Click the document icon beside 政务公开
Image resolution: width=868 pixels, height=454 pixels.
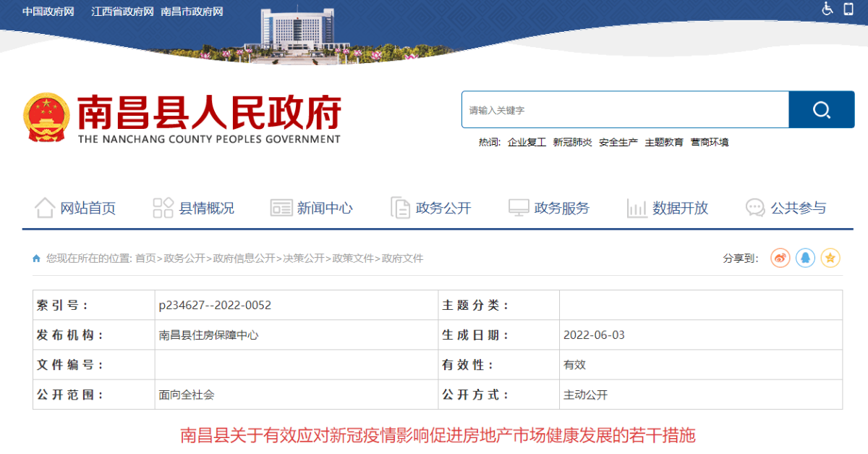point(400,208)
